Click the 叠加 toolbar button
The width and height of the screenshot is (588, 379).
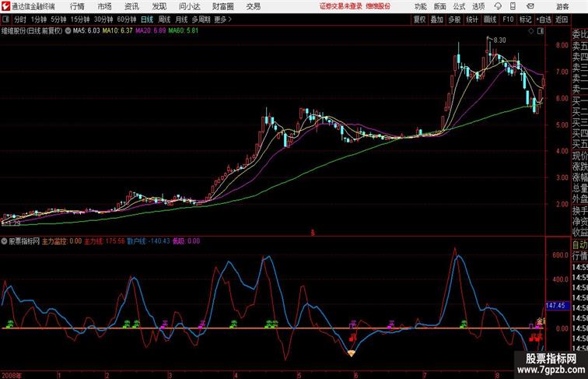click(x=437, y=19)
